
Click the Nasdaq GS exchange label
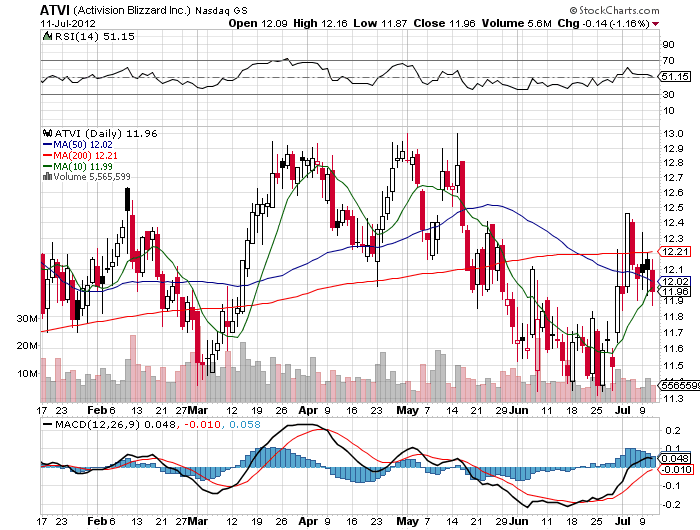point(221,11)
